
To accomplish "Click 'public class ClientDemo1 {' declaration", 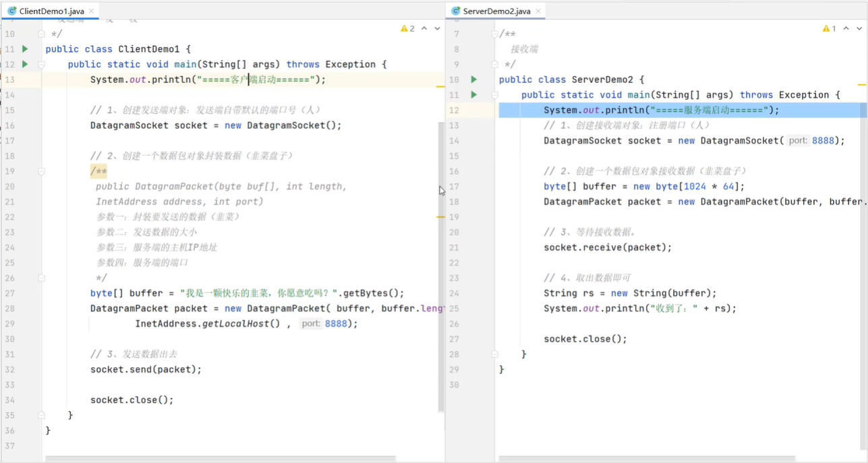I will click(118, 49).
